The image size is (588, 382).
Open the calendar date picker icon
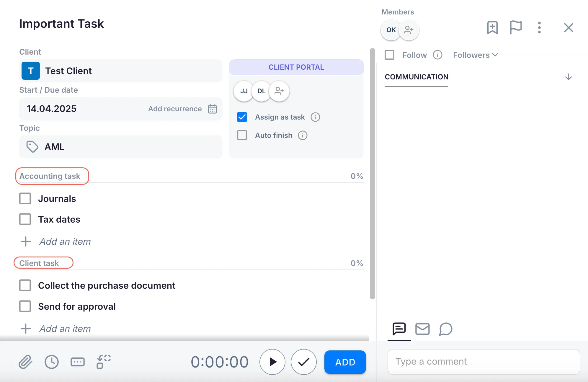click(x=212, y=109)
